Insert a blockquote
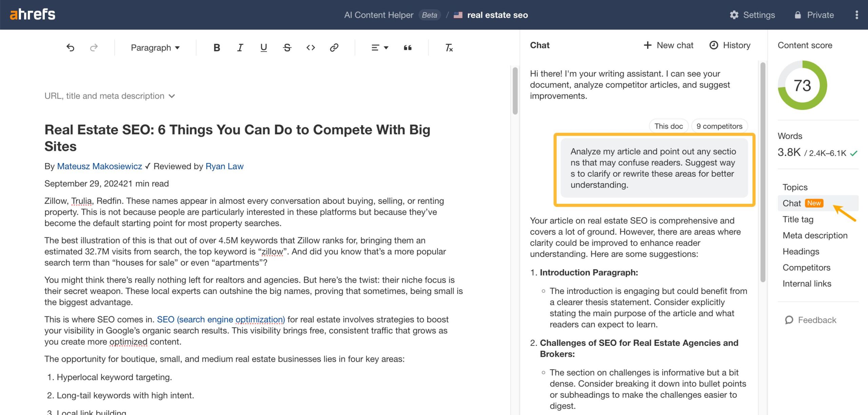The width and height of the screenshot is (868, 415). [408, 48]
